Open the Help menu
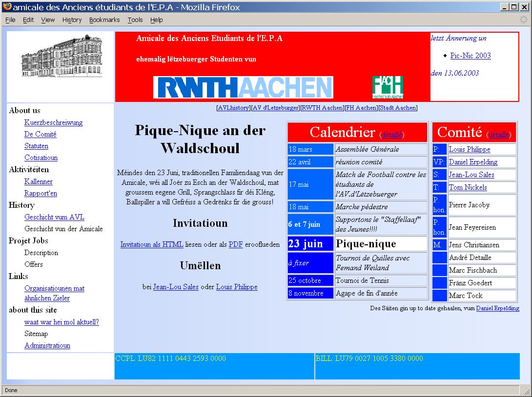The height and width of the screenshot is (397, 532). tap(156, 20)
